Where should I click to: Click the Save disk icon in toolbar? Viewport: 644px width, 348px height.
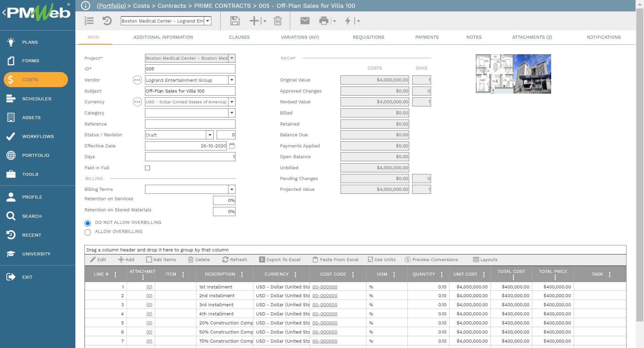click(235, 21)
